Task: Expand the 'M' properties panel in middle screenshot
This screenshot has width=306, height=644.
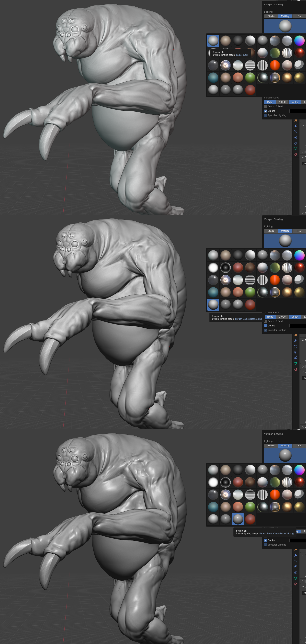Action: (x=303, y=428)
